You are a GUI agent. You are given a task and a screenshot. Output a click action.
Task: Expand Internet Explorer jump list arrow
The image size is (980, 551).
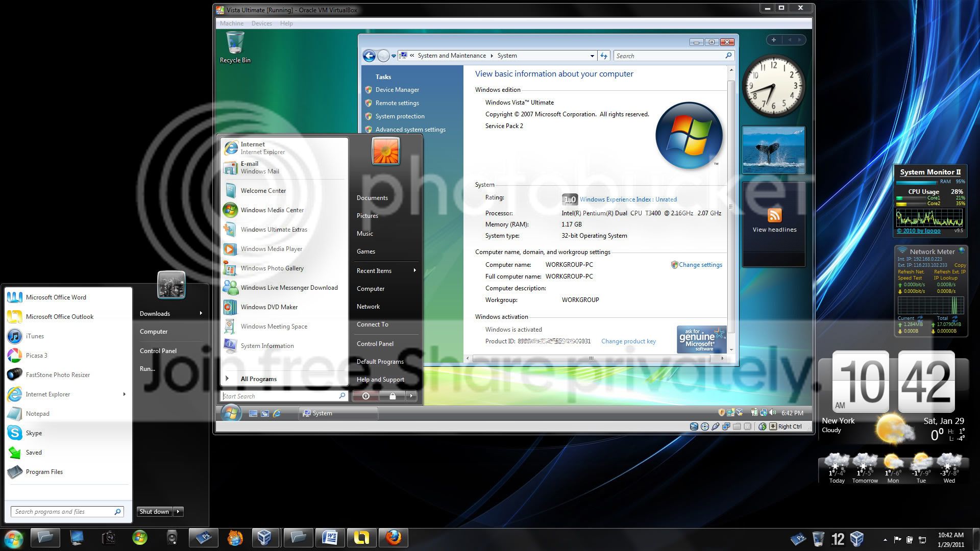[124, 394]
